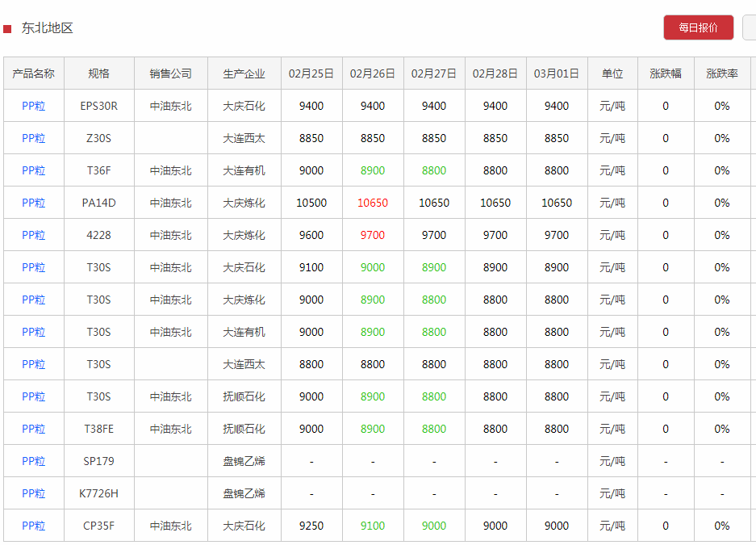
Task: Open PP粒 link in PA14D row
Action: pos(33,203)
